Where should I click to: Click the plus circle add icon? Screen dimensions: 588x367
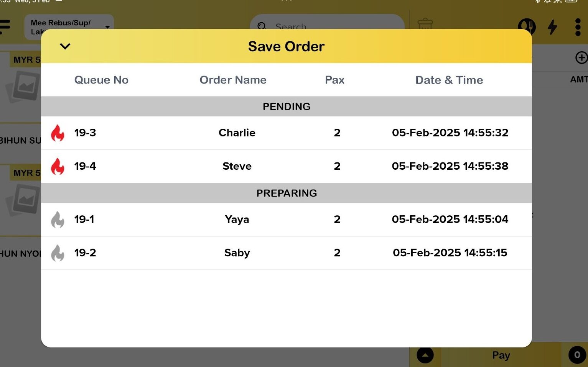(581, 58)
